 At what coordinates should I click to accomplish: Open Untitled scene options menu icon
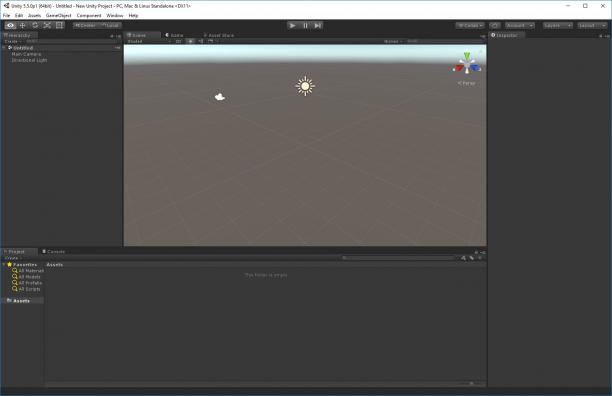(117, 48)
